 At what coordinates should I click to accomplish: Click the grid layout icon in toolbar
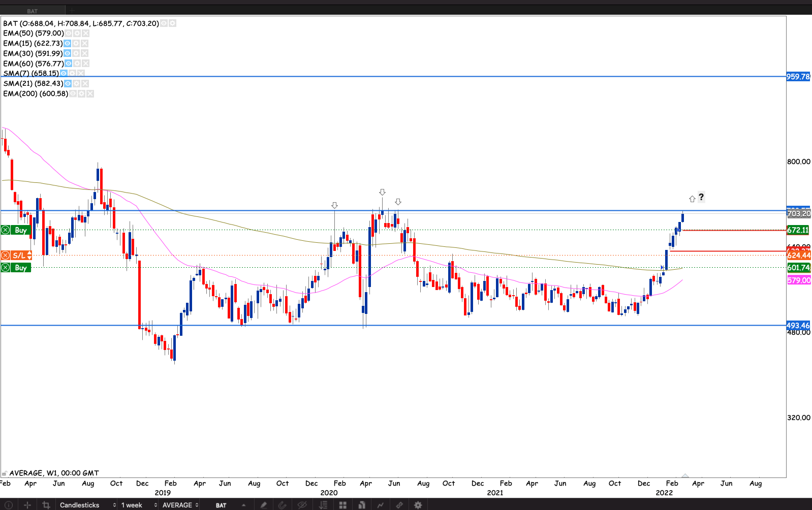coord(343,505)
